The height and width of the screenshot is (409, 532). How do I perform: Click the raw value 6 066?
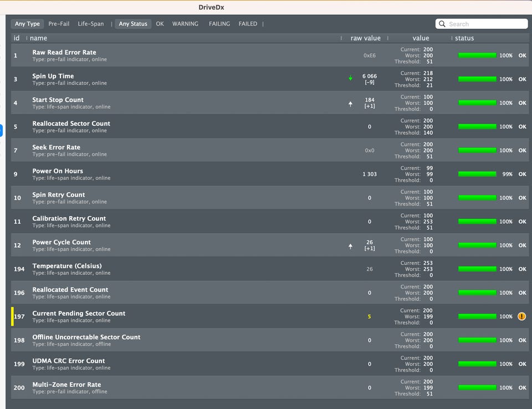coord(370,76)
